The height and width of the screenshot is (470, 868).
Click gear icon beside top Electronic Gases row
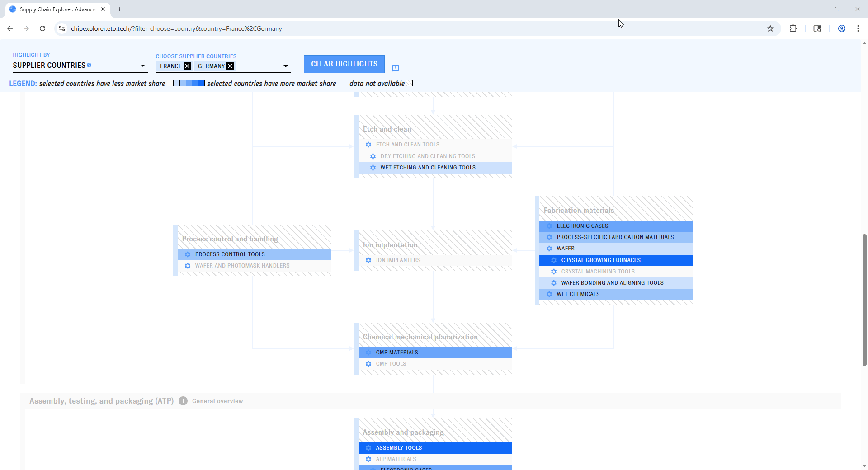point(549,226)
